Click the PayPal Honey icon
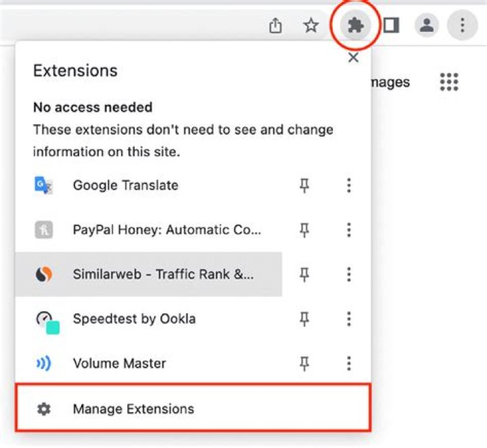 click(44, 230)
